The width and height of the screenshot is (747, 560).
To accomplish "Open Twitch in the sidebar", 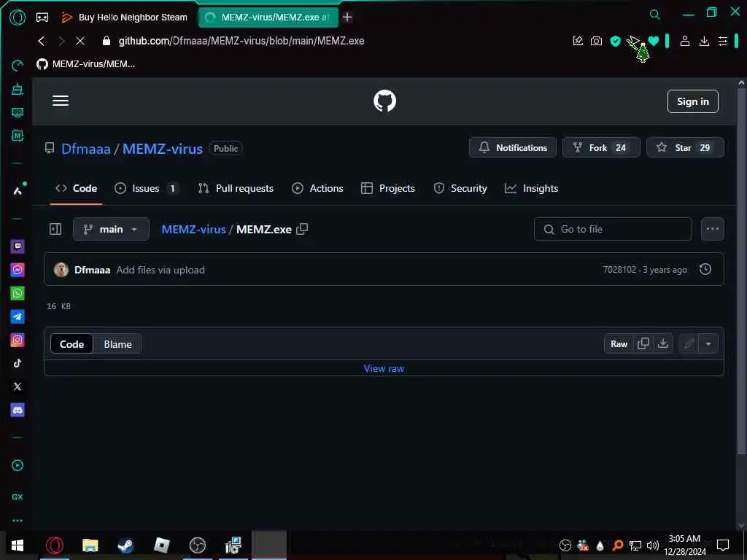I will pyautogui.click(x=18, y=246).
